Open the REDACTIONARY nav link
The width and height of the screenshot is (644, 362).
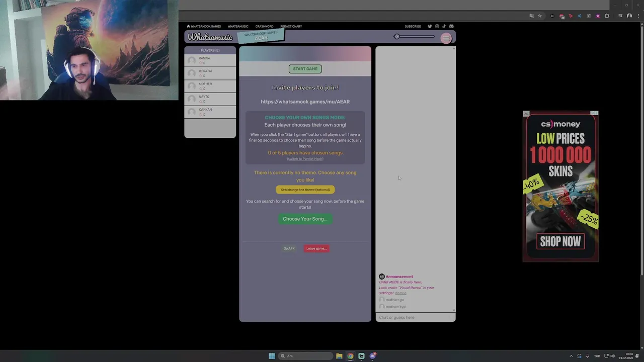coord(291,26)
